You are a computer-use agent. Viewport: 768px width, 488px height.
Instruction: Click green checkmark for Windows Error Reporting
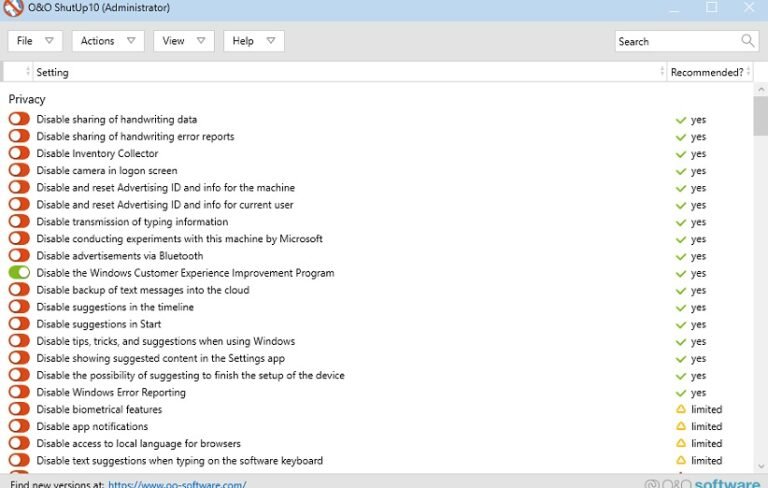point(681,393)
